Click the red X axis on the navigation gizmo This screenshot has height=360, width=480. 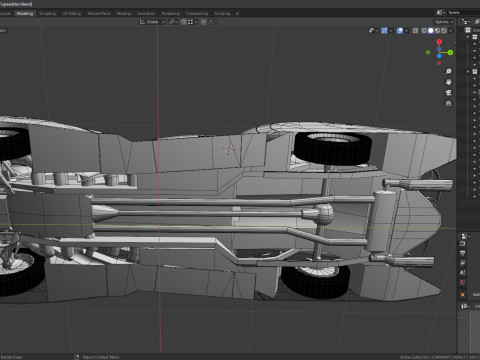coord(439,42)
